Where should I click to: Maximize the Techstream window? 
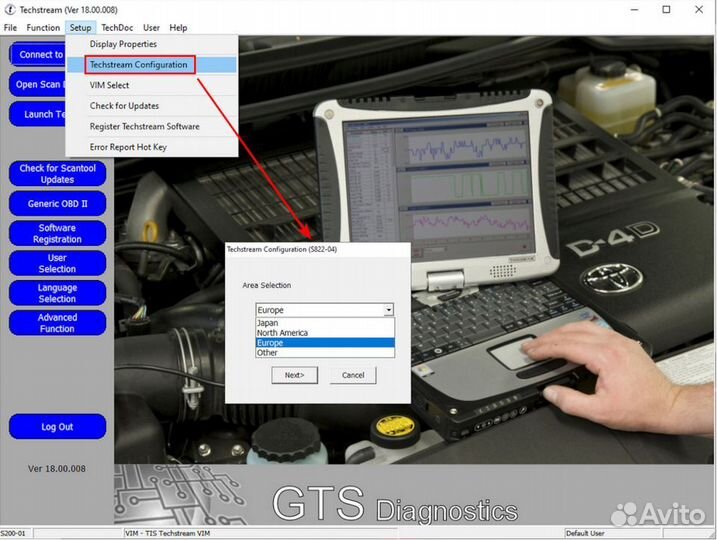pos(666,10)
